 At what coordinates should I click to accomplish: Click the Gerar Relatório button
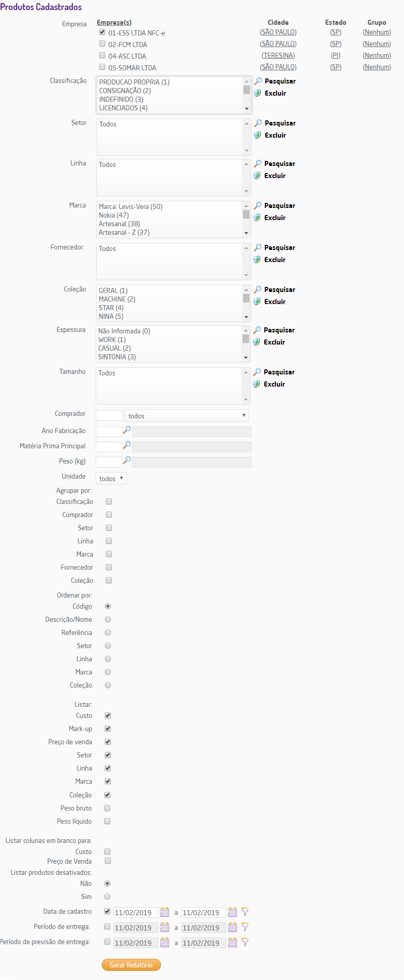point(131,965)
